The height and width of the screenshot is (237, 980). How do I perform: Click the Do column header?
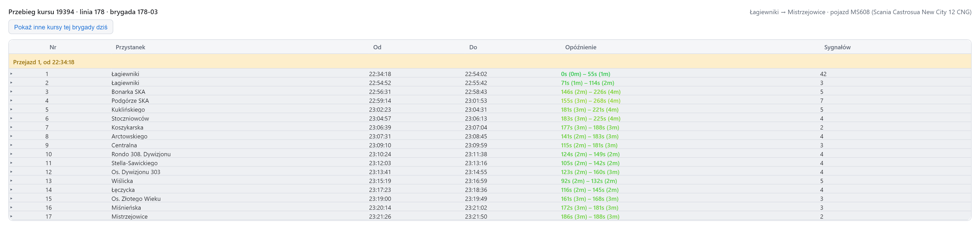[473, 47]
